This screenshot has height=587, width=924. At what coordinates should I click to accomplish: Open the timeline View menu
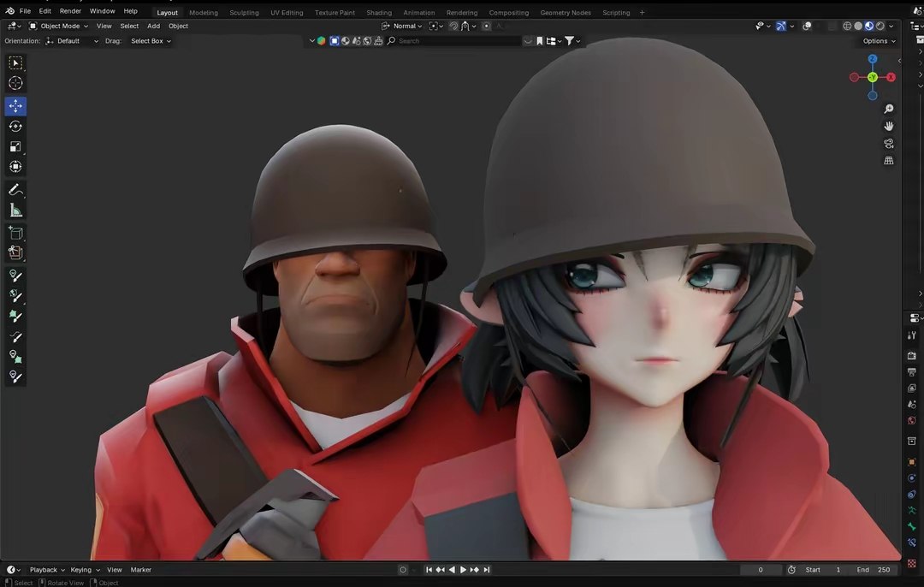pyautogui.click(x=115, y=570)
